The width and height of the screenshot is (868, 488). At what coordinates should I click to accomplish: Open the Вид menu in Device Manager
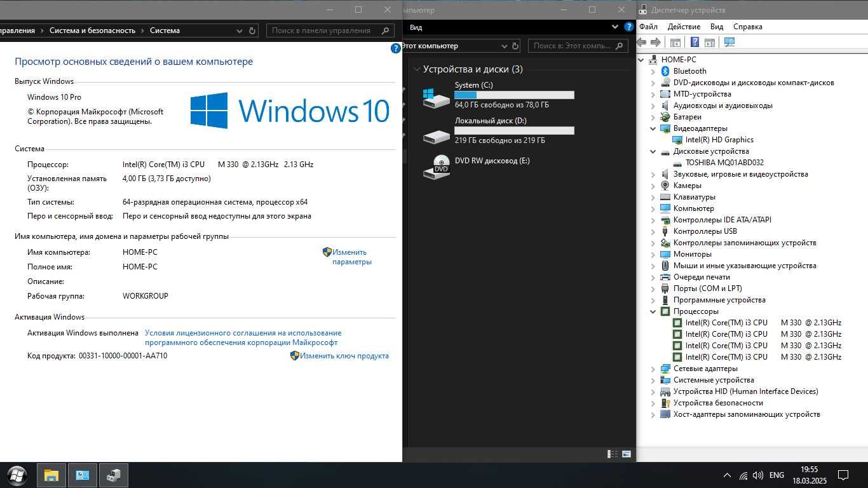(717, 27)
